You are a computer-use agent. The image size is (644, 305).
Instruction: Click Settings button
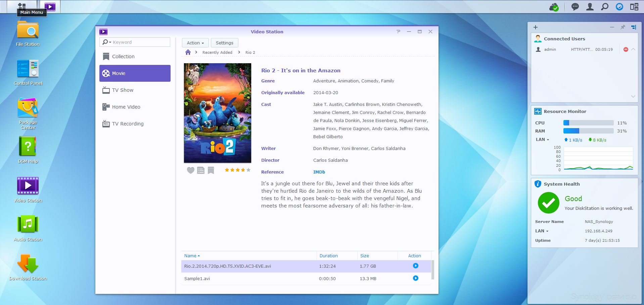click(225, 43)
